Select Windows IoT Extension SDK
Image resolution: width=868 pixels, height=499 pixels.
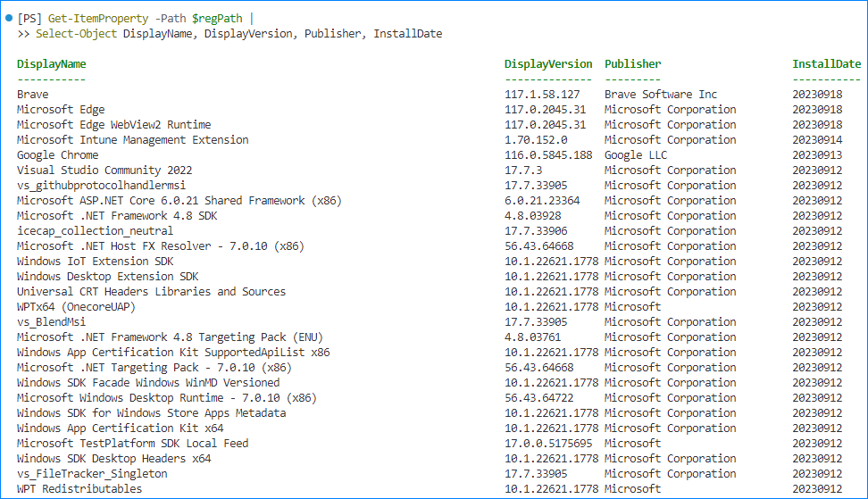[95, 262]
